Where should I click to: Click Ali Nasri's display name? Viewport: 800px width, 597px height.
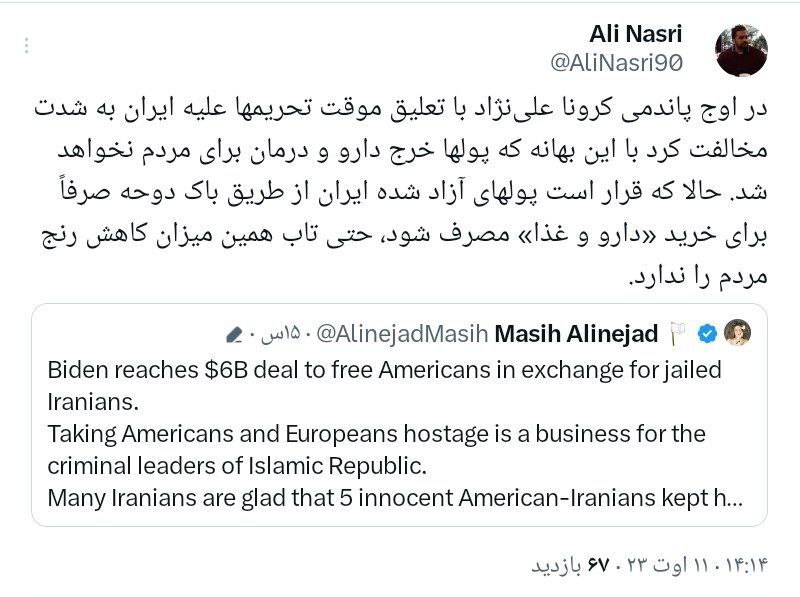[x=639, y=32]
